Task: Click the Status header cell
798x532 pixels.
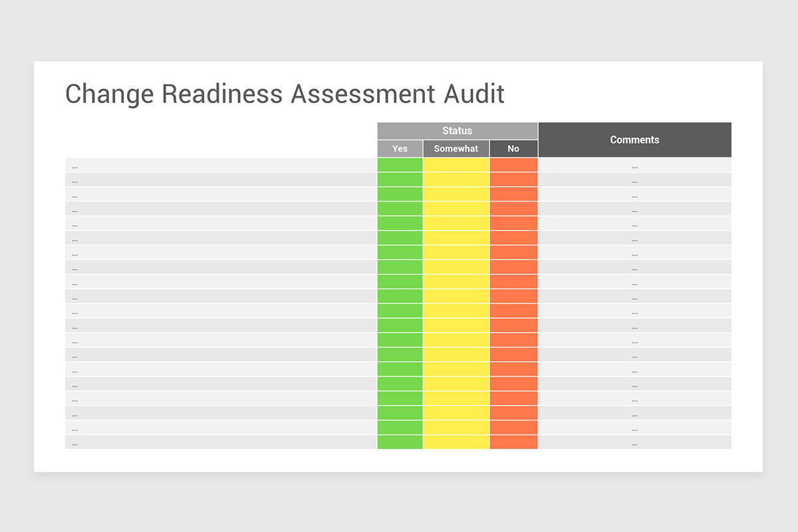Action: point(457,130)
